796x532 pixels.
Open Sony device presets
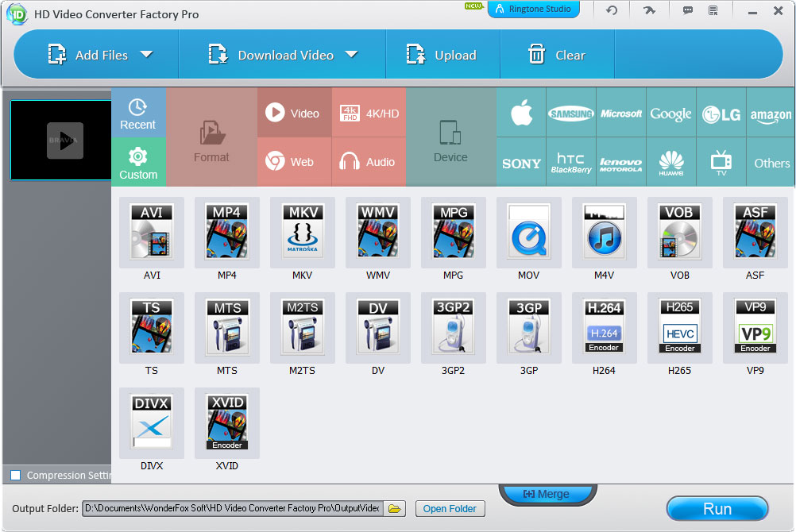tap(521, 162)
